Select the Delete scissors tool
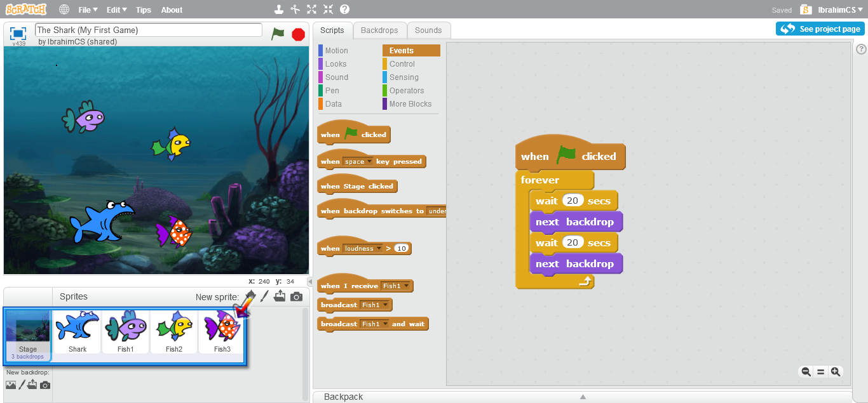Screen dimensions: 868x403 point(295,10)
